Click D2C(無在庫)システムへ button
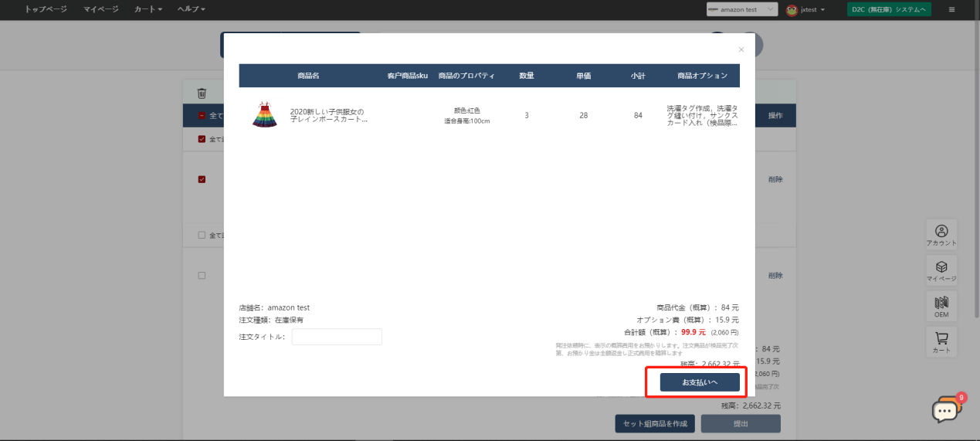Screen dimensions: 980x441 (x=889, y=10)
